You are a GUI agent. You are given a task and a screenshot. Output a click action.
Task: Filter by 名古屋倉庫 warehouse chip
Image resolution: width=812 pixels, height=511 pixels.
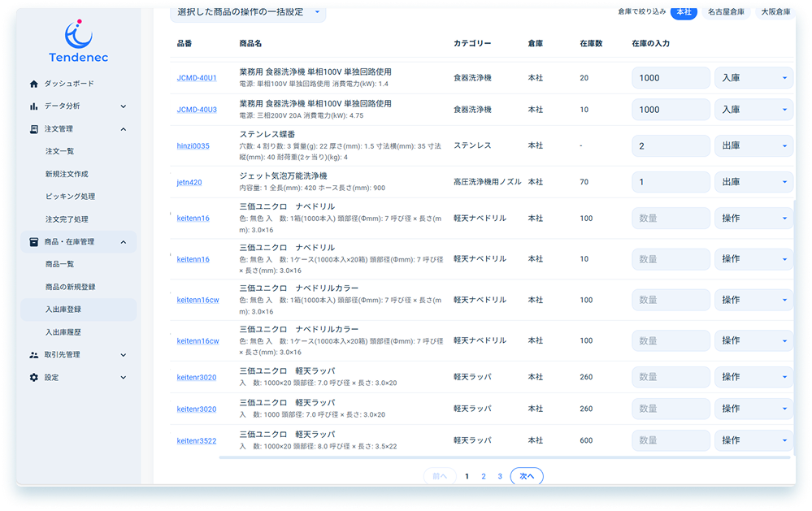725,12
